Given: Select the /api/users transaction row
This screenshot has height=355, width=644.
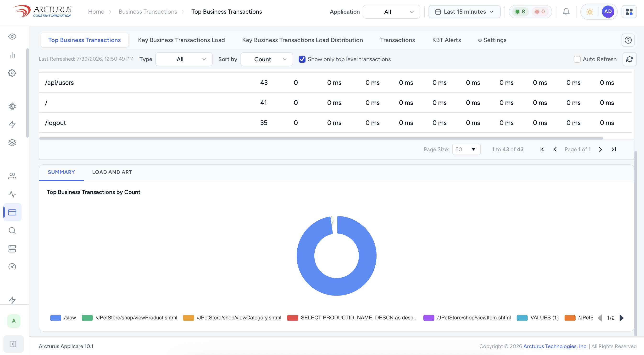Looking at the screenshot, I should tap(335, 83).
